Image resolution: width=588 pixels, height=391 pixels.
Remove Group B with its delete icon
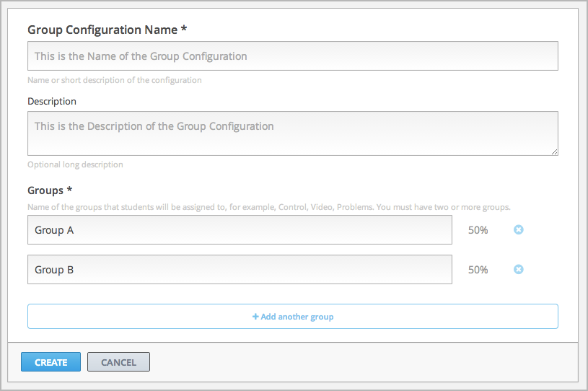coord(518,270)
